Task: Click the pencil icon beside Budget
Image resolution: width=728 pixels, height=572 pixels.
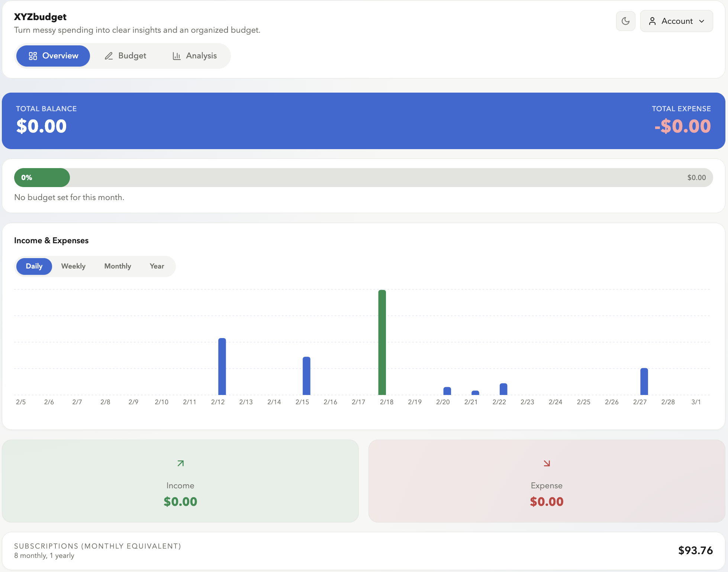Action: (x=109, y=56)
